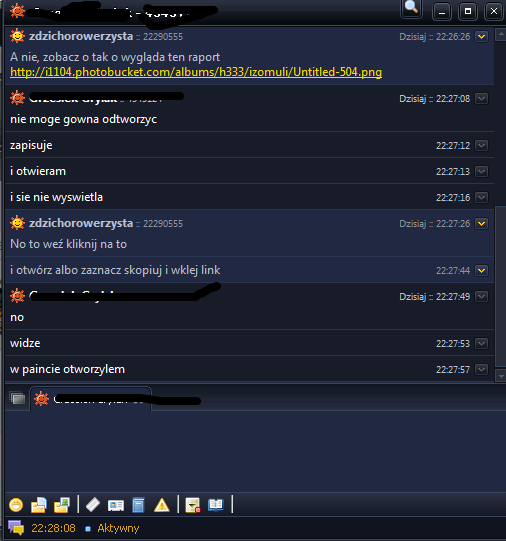Viewport: 506px width, 541px height.
Task: Open the search magnifier in title bar
Action: pos(411,8)
